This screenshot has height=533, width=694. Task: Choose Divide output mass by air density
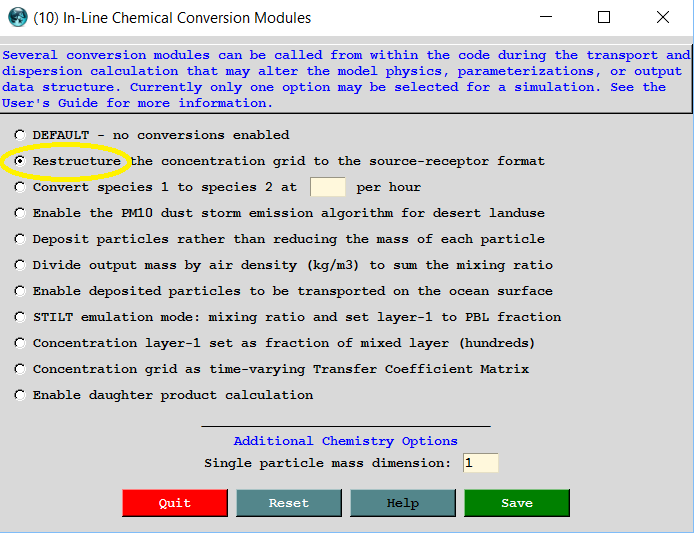click(20, 265)
